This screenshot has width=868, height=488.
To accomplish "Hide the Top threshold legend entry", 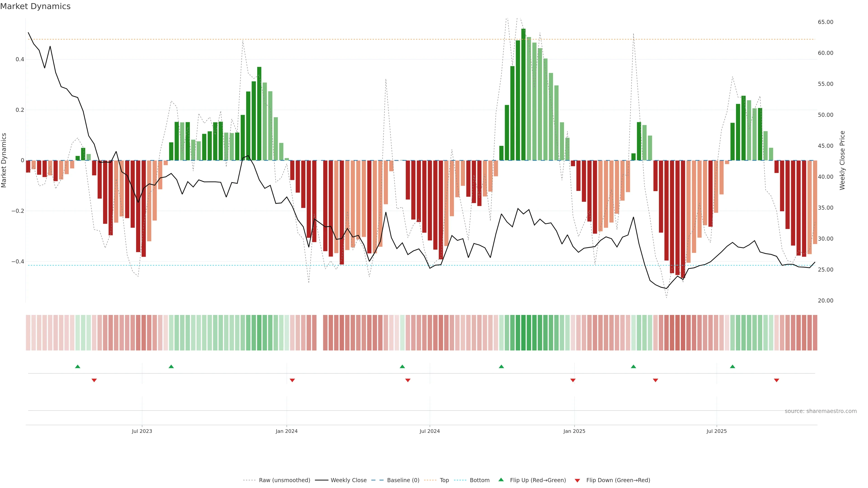I will 444,480.
